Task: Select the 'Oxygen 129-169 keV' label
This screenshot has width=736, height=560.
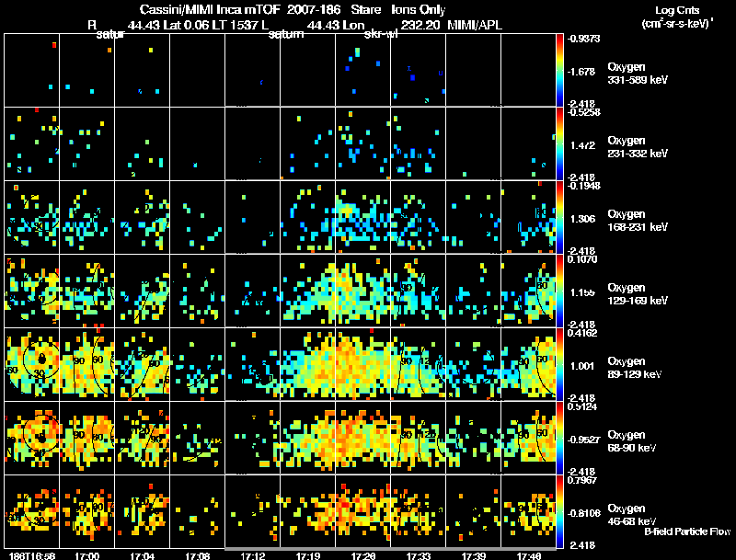Action: 638,294
